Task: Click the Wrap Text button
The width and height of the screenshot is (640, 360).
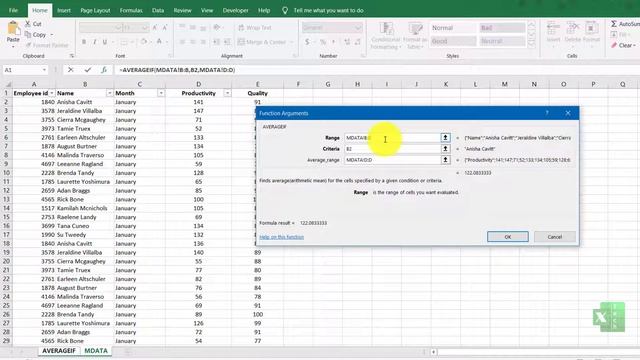Action: click(x=255, y=28)
